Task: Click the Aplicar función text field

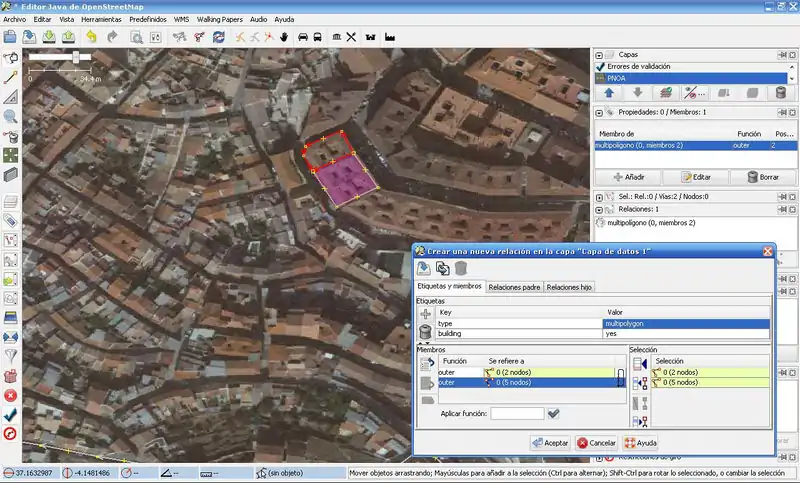Action: 517,413
